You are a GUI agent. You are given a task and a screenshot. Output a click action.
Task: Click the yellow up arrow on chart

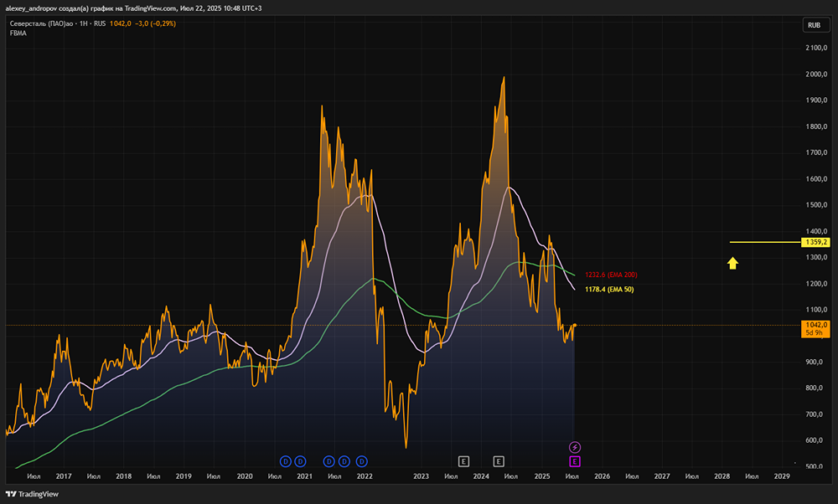[x=732, y=264]
